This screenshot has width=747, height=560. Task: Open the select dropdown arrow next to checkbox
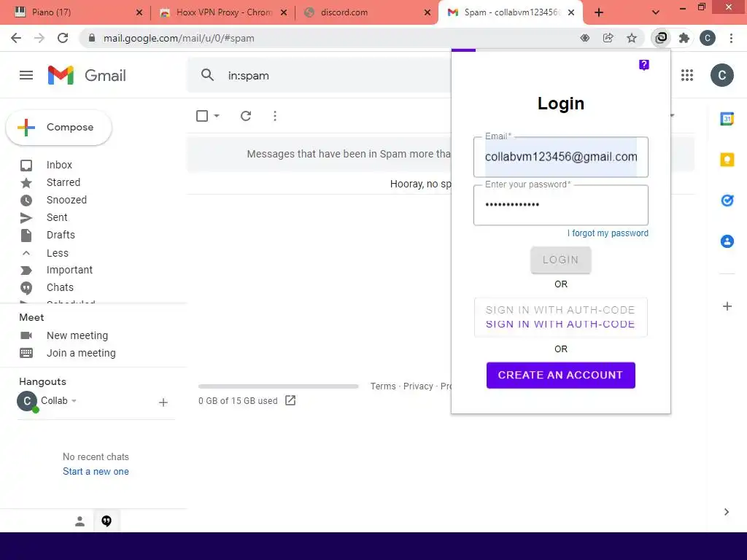click(217, 116)
